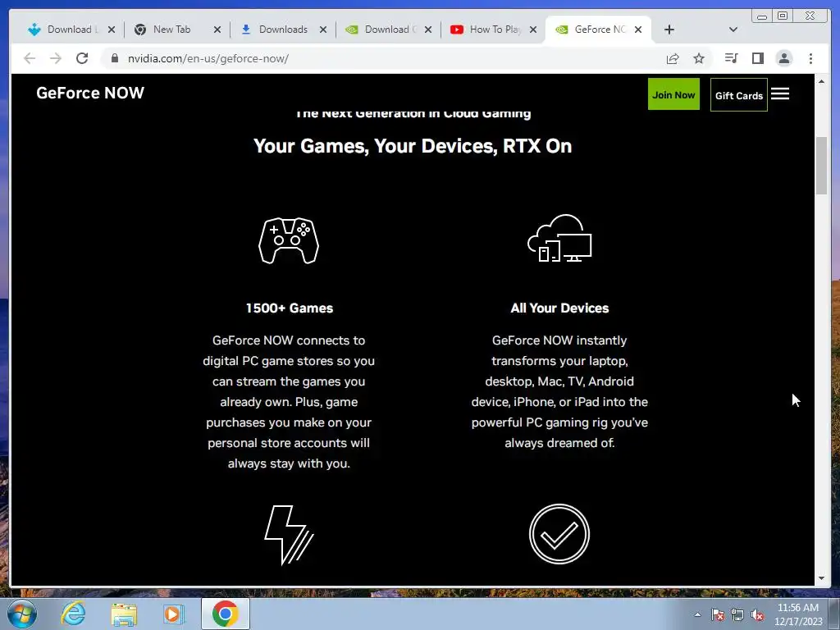Click the Chrome taskbar icon
Viewport: 840px width, 630px height.
225,614
